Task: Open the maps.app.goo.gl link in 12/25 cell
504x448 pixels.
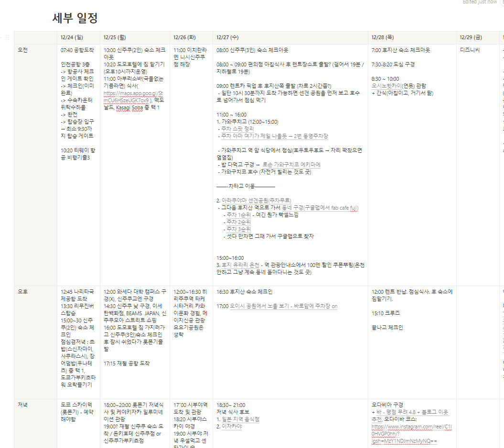Action: (133, 97)
